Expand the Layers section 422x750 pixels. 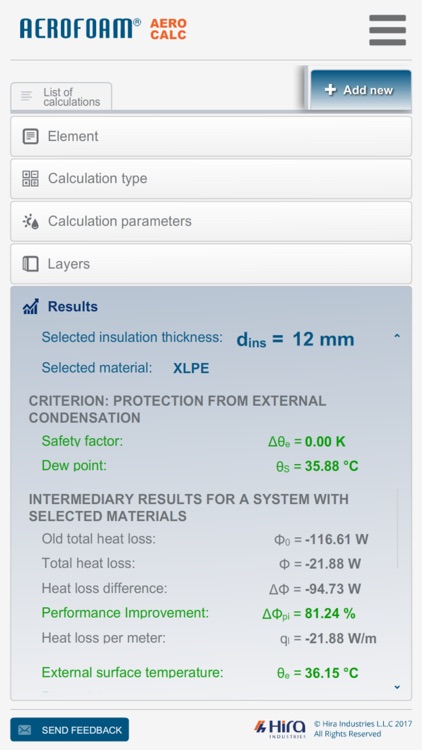pos(211,264)
